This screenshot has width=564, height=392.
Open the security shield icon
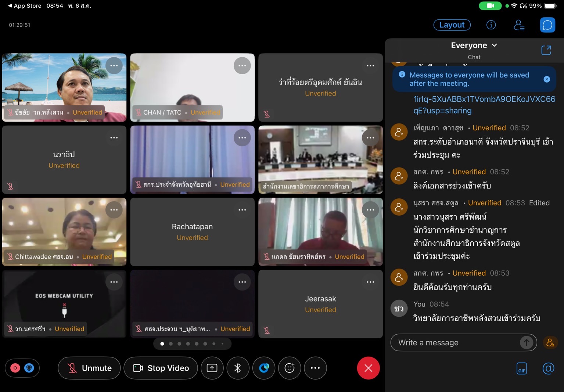coord(29,368)
